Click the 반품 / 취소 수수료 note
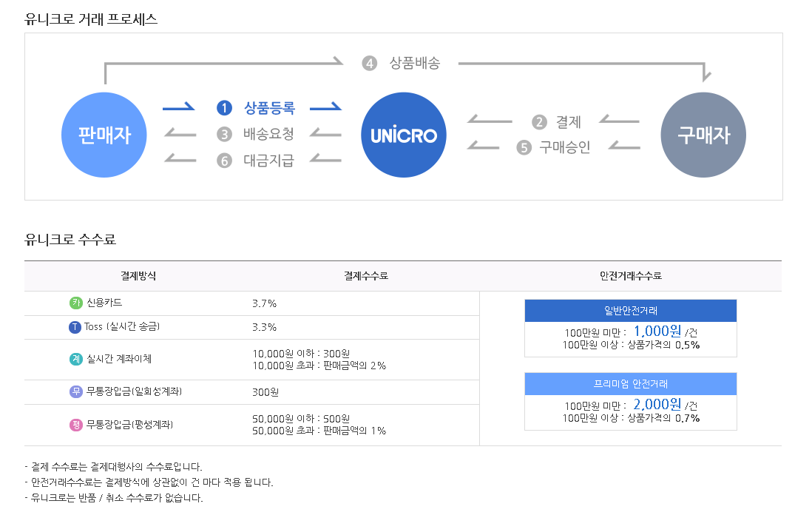This screenshot has width=812, height=515. (x=114, y=498)
